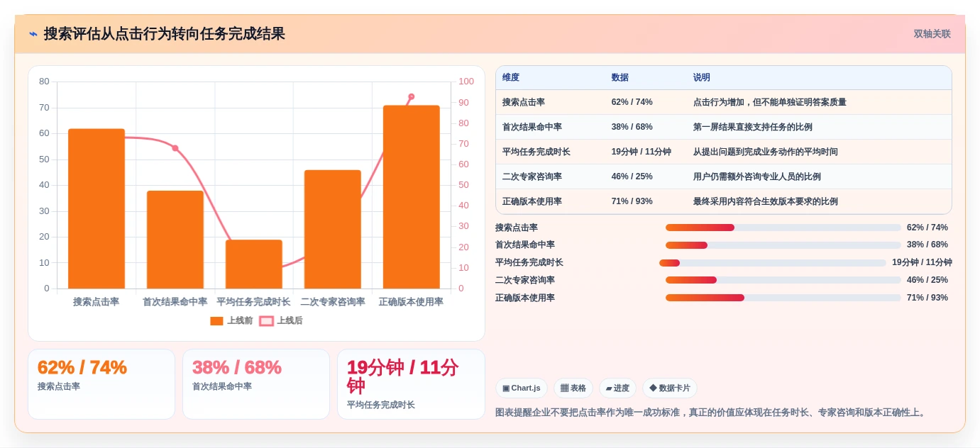Click description 点击行为增加，但不能单独证明答案质量
Screen dimensions: 980x448
[770, 103]
